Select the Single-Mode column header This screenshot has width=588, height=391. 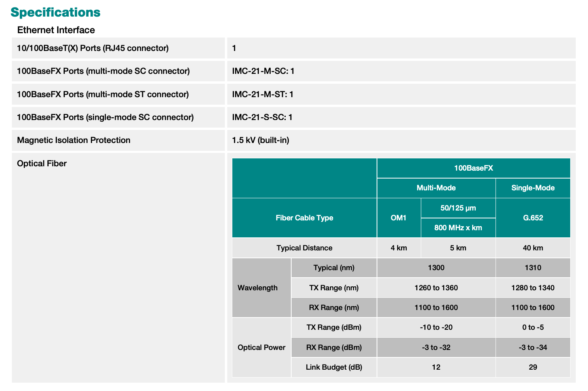pyautogui.click(x=533, y=188)
